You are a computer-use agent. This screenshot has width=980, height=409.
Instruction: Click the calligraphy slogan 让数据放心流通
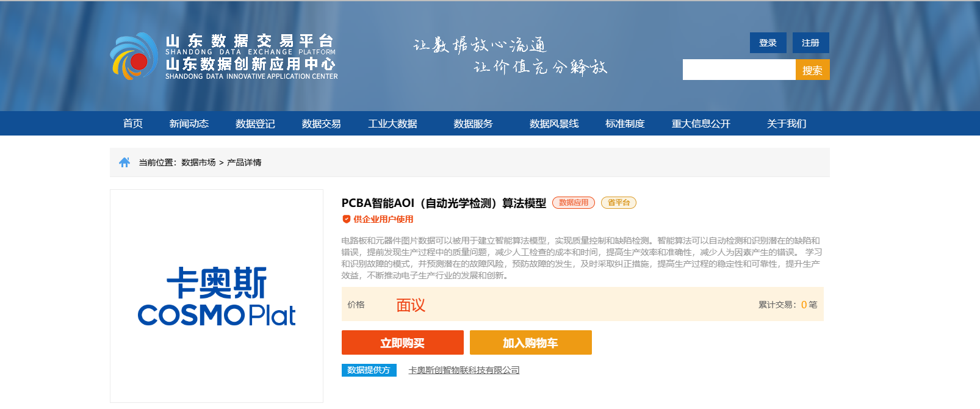[x=480, y=45]
